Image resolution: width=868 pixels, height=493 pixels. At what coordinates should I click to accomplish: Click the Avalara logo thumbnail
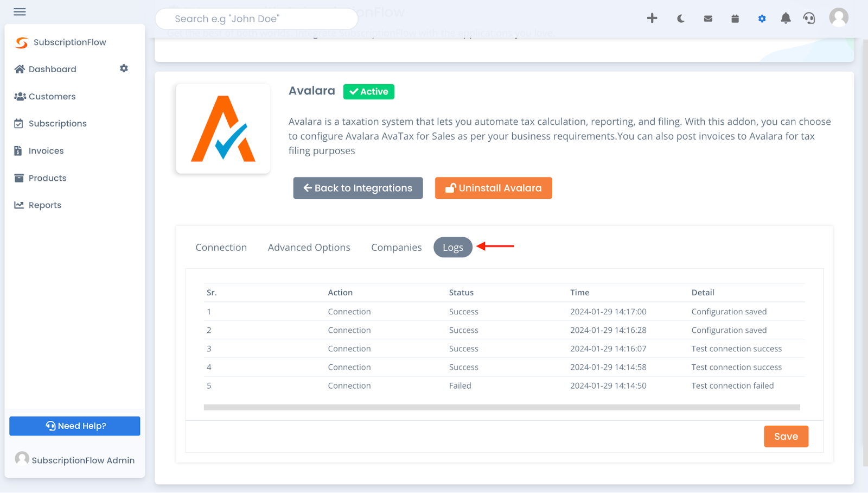(x=223, y=129)
